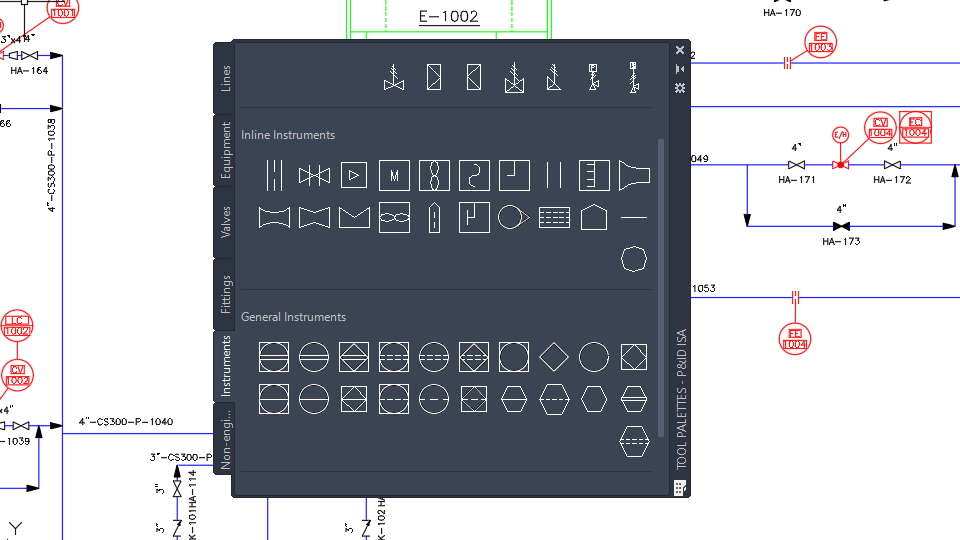
Task: Select the rectangle with dashed rows symbol
Action: tap(554, 217)
